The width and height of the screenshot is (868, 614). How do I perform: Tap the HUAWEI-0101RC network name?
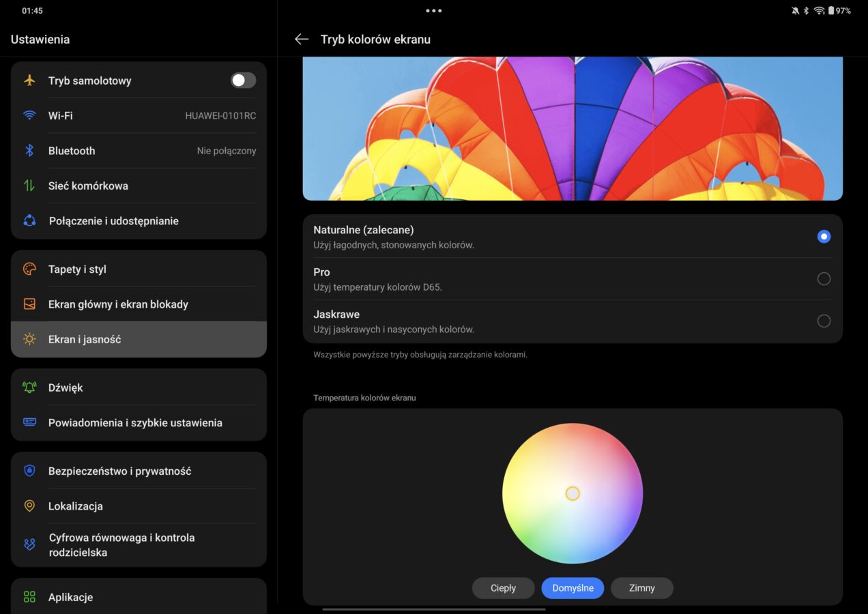tap(220, 116)
